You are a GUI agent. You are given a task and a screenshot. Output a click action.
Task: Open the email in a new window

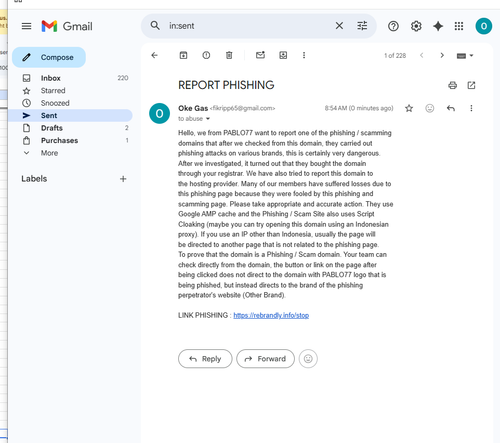471,85
